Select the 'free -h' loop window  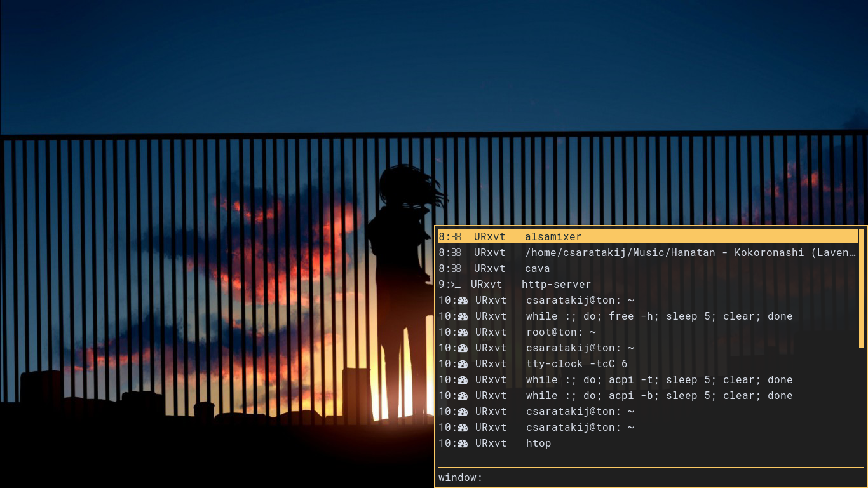(x=648, y=316)
